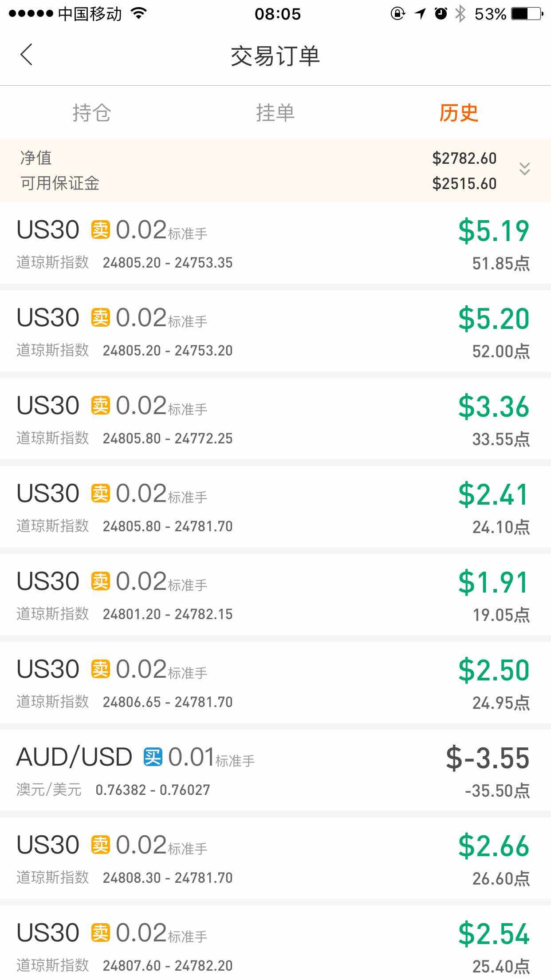551x980 pixels.
Task: Switch to the 持仓 positions tab
Action: point(91,113)
